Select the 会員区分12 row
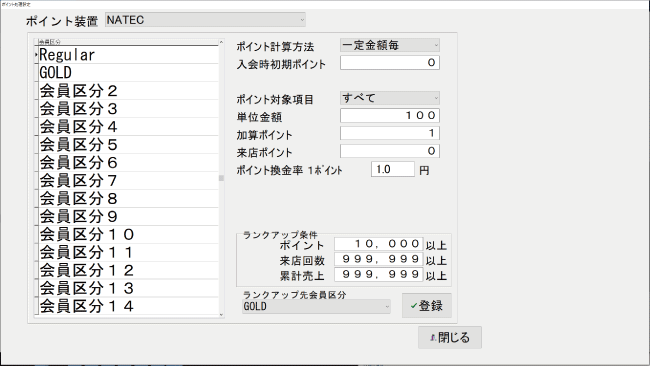Screen dimensions: 650x366 point(129,270)
